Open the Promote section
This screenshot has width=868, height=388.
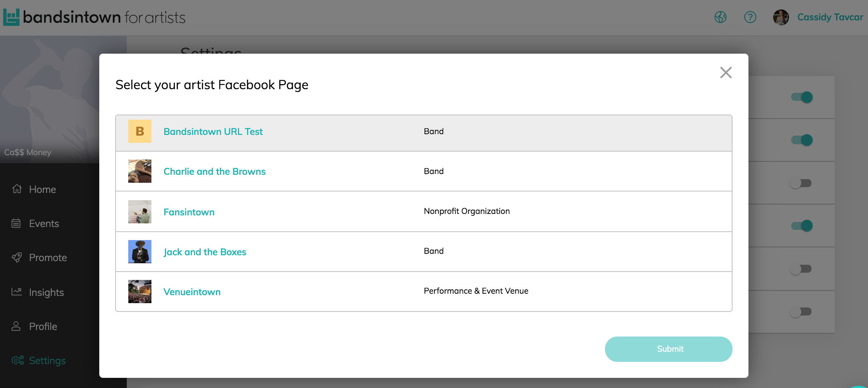pyautogui.click(x=48, y=257)
